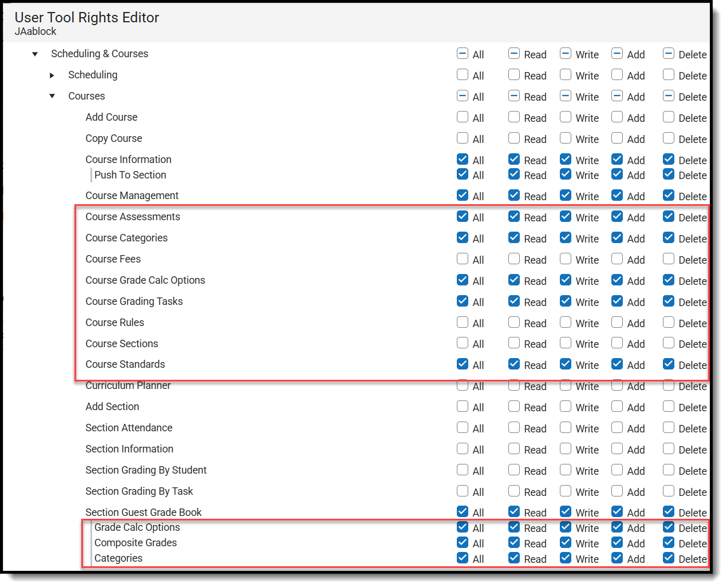Select the Push To Section tree item
The image size is (727, 588).
(131, 175)
